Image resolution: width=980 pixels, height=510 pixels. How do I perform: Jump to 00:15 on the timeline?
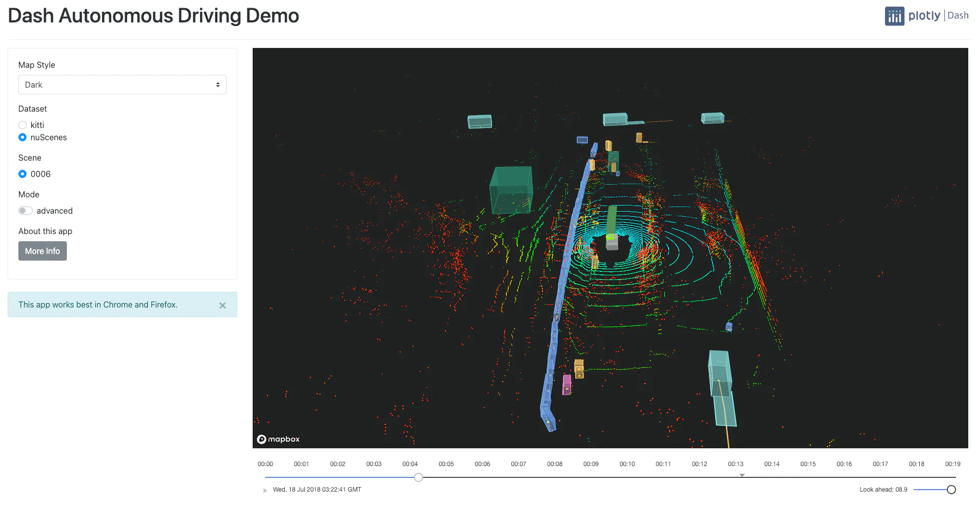[x=808, y=464]
